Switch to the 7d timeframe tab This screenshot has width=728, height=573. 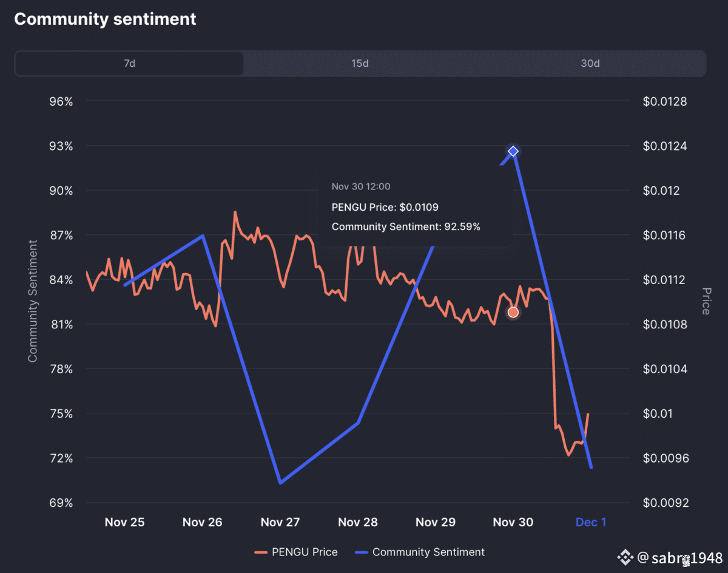click(129, 64)
